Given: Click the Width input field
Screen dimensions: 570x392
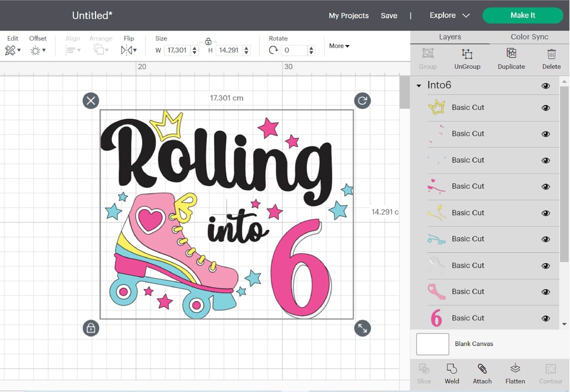Looking at the screenshot, I should (x=176, y=50).
